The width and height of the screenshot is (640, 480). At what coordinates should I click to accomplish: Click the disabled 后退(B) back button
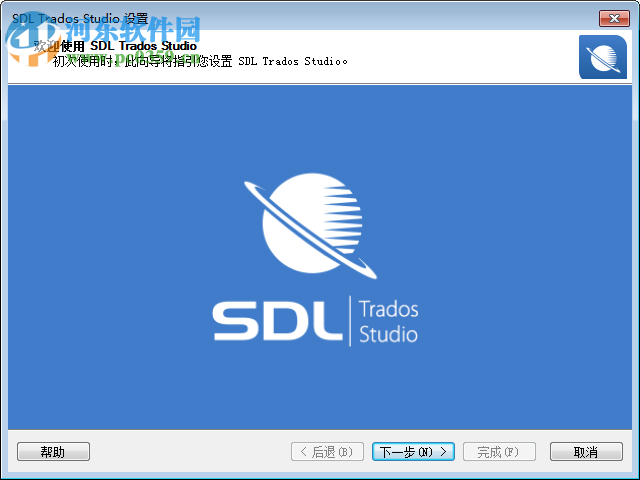[327, 451]
